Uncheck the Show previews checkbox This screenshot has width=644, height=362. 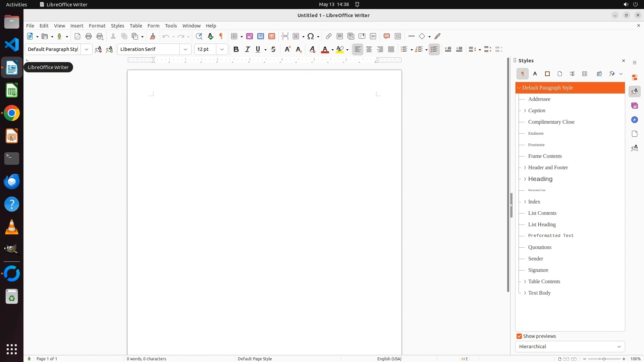(519, 336)
